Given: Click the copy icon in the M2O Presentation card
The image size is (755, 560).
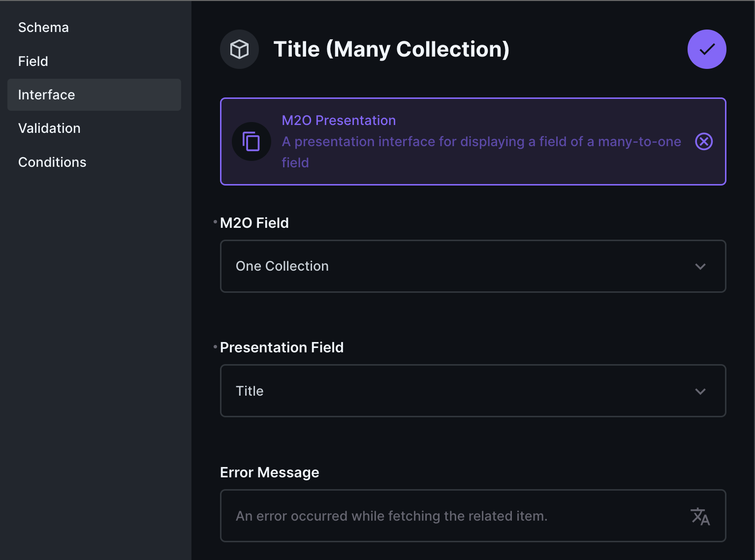Looking at the screenshot, I should click(x=252, y=142).
